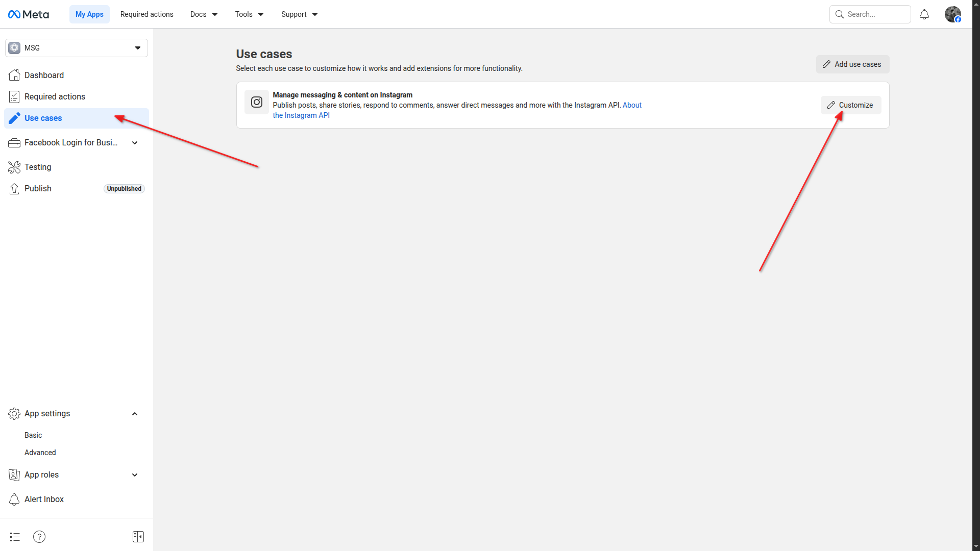The width and height of the screenshot is (980, 551).
Task: Click Add use cases button
Action: pyautogui.click(x=852, y=64)
